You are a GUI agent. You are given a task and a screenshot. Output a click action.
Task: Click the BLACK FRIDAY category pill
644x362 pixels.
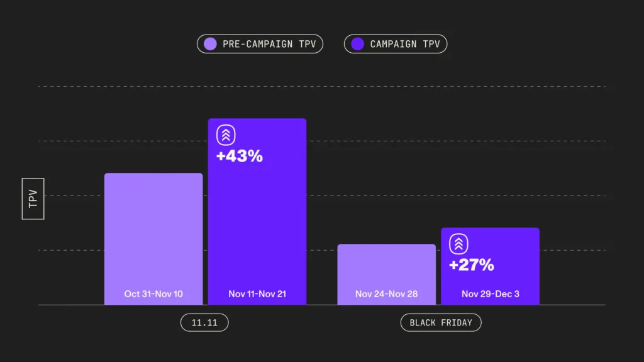(x=441, y=323)
